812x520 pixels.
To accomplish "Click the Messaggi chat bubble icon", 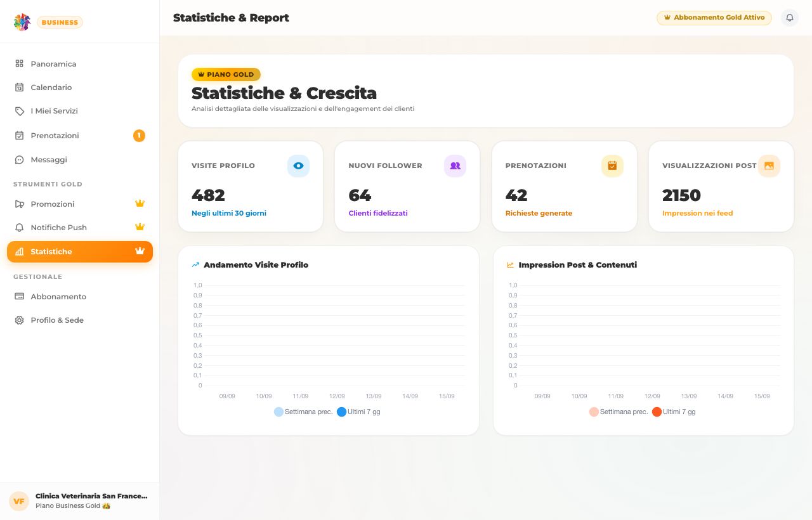I will (x=19, y=160).
